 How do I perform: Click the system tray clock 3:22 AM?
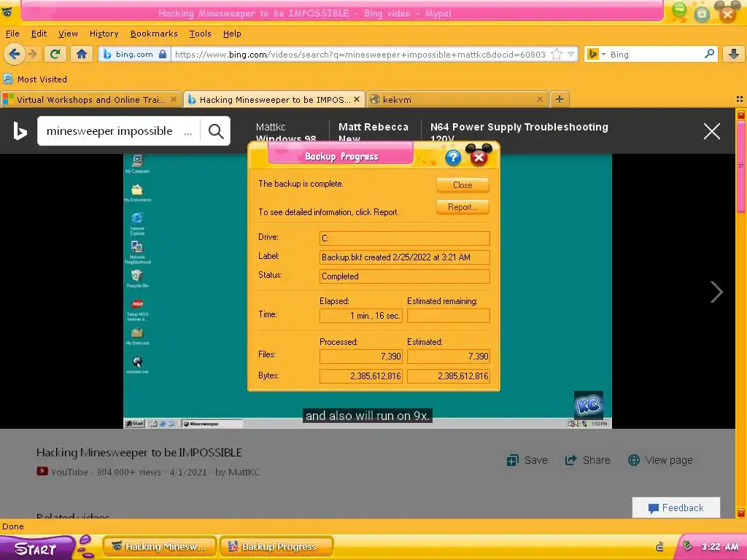point(720,547)
